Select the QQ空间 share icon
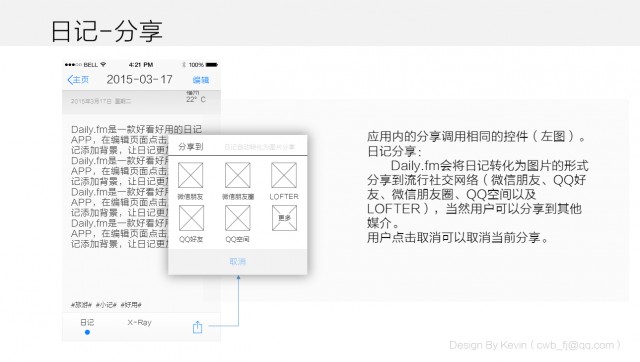 [238, 218]
